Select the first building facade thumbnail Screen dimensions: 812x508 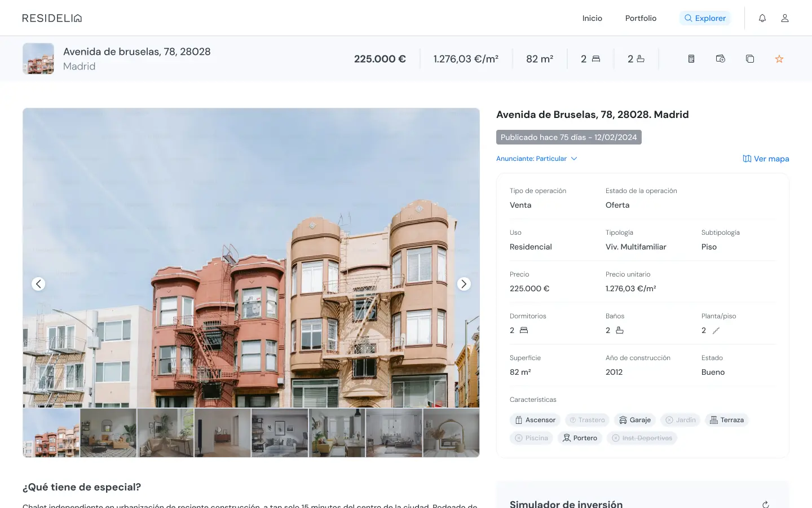51,433
